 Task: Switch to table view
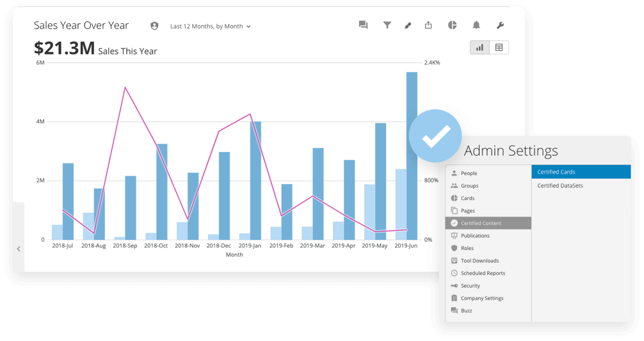coord(499,47)
